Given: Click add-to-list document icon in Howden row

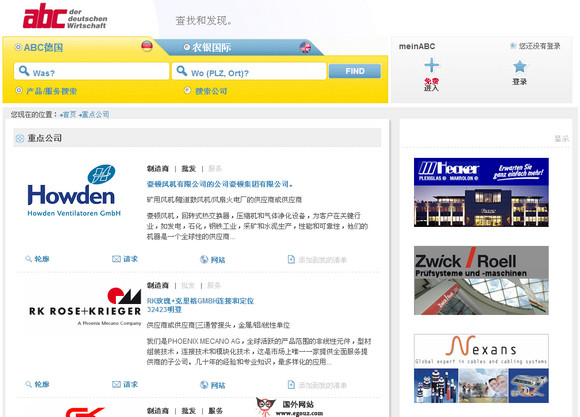Looking at the screenshot, I should pos(291,260).
